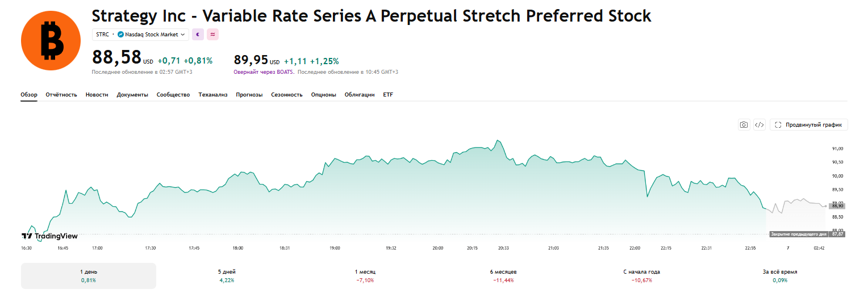Select the 5 дней time range
868x306 pixels.
coord(227,276)
